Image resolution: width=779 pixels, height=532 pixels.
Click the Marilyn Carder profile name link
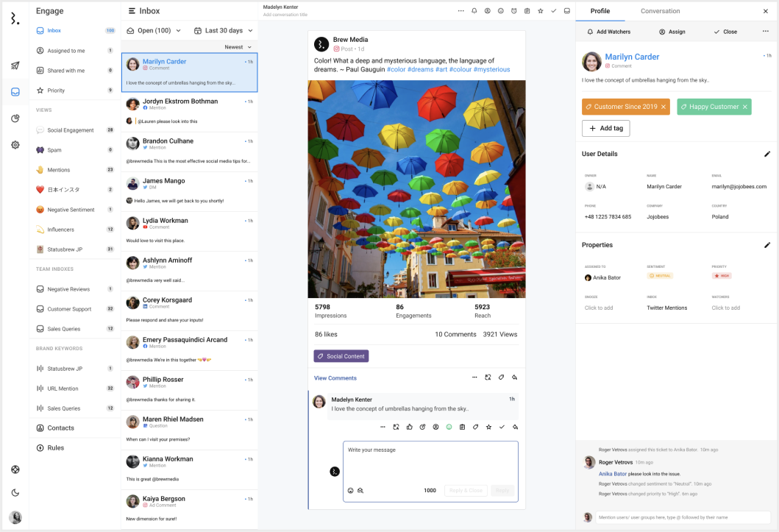632,57
